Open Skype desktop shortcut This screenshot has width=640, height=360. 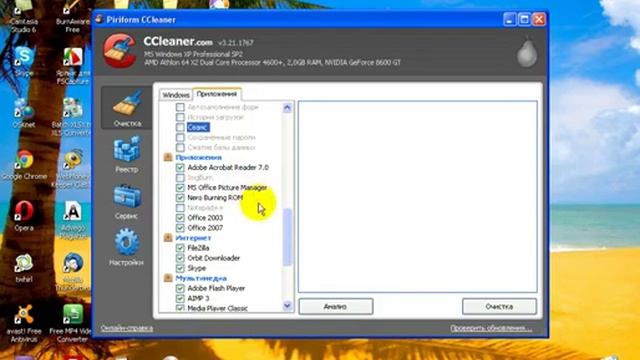tap(24, 61)
